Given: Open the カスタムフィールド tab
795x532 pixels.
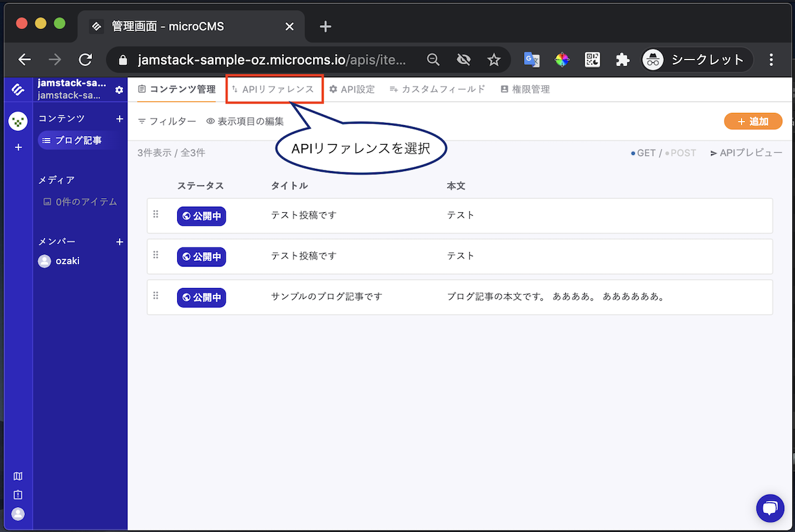Looking at the screenshot, I should click(x=437, y=89).
